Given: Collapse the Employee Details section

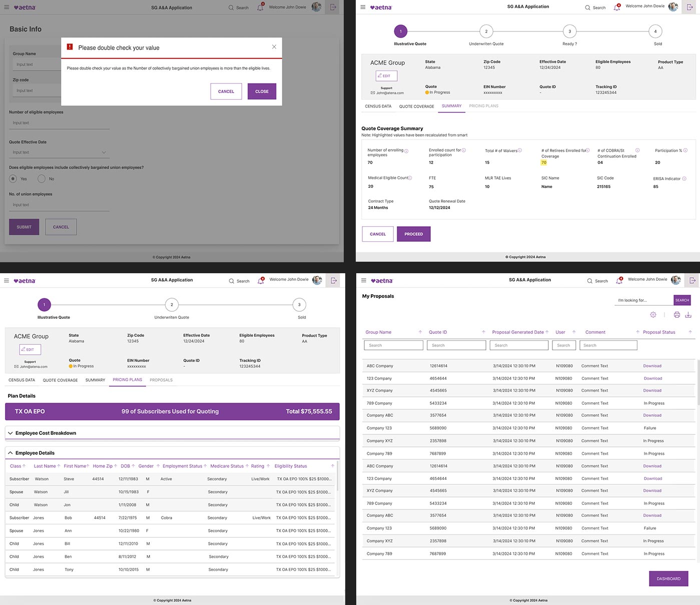Looking at the screenshot, I should 11,453.
